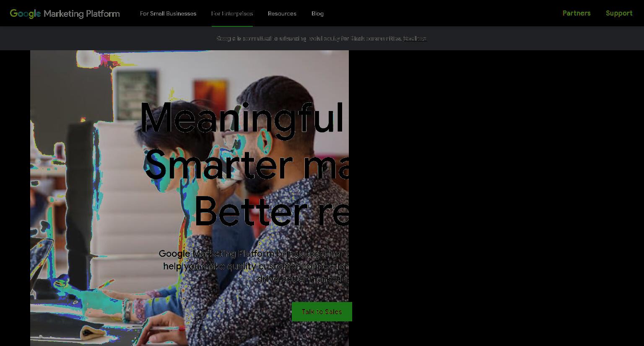This screenshot has height=346, width=644.
Task: Click the Better headline line
Action: (x=271, y=212)
